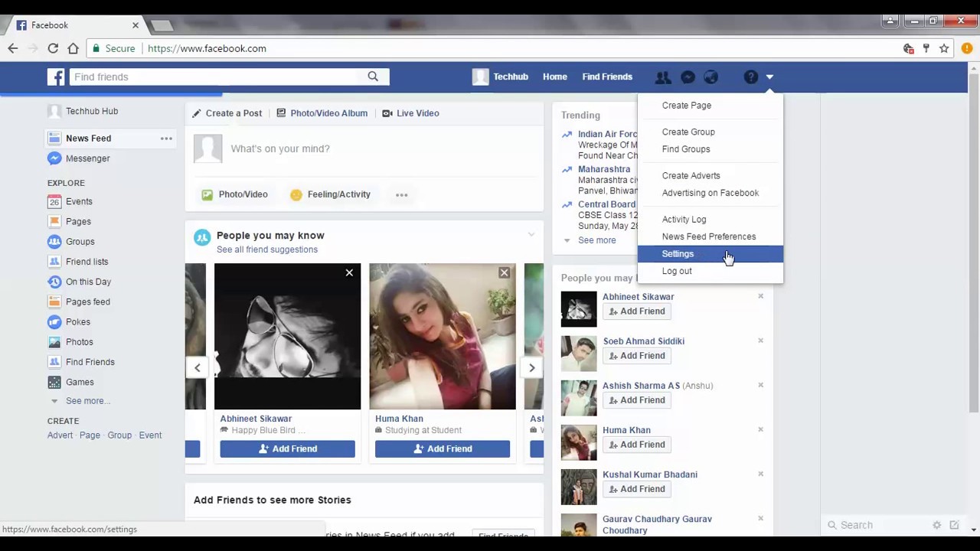Image resolution: width=980 pixels, height=551 pixels.
Task: Click See all friend suggestions
Action: pyautogui.click(x=267, y=249)
